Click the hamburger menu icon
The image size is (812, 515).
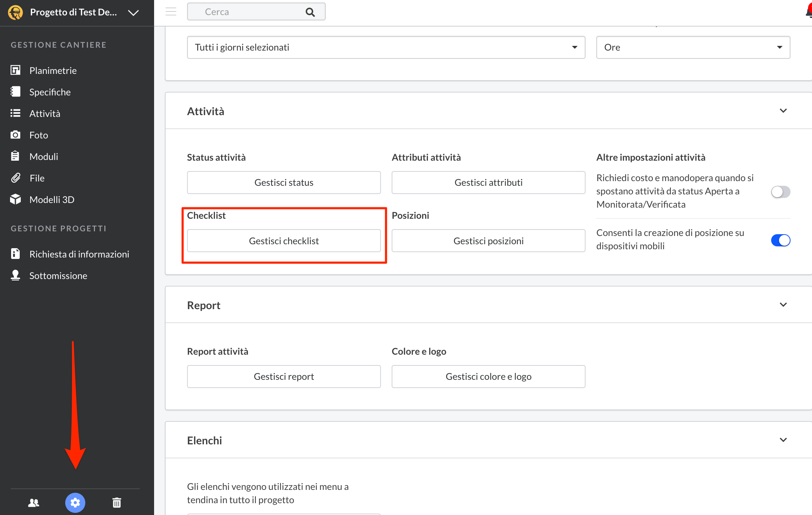coord(171,12)
